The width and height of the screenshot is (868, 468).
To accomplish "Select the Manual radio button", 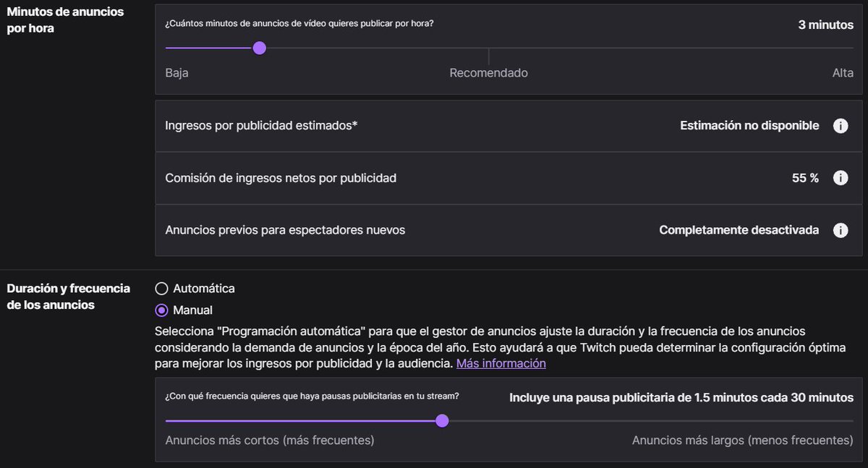I will click(162, 310).
